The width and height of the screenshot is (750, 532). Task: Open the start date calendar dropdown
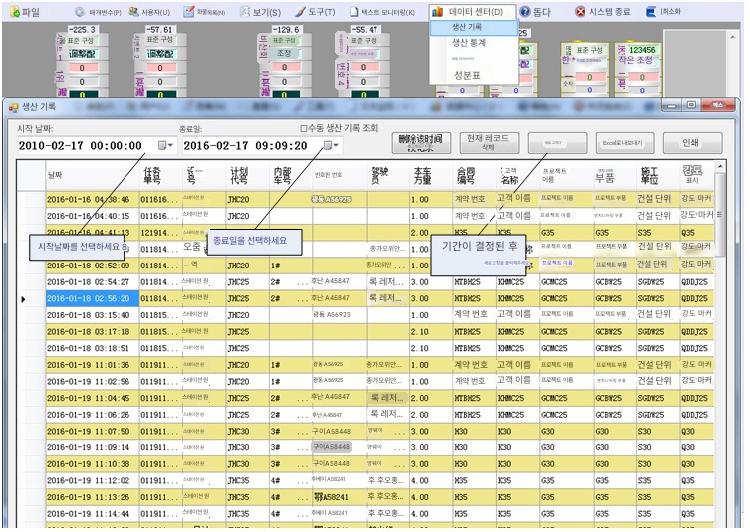coord(164,145)
